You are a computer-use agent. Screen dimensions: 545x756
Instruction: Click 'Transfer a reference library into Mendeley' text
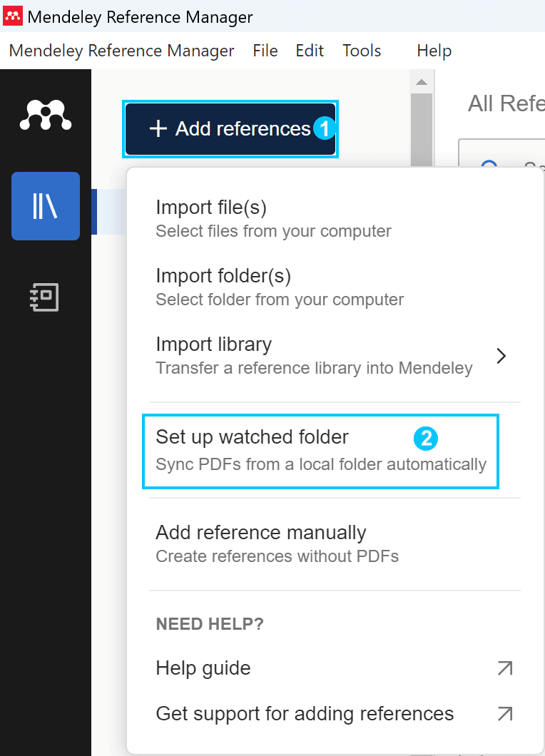pos(314,368)
